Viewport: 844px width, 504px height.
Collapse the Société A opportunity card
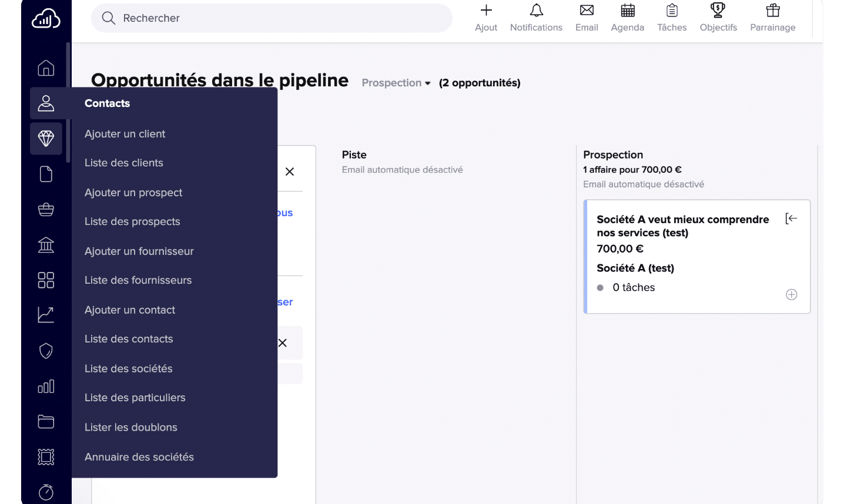[792, 218]
